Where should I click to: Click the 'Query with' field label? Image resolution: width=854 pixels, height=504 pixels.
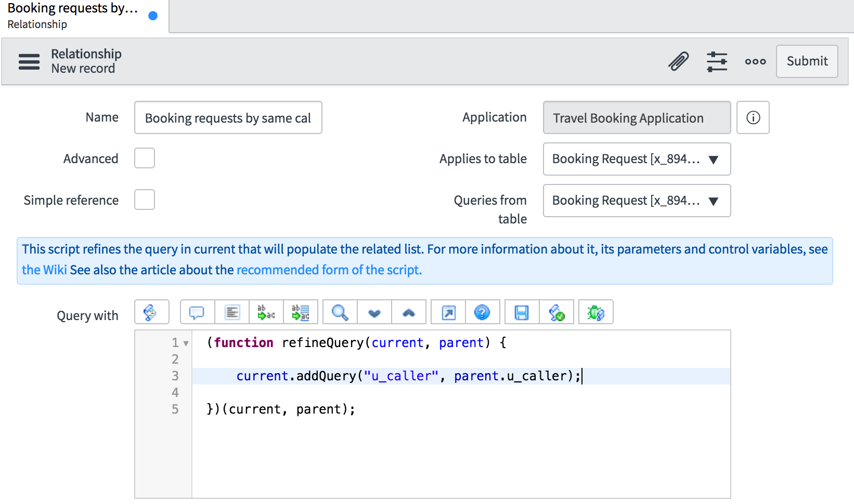coord(87,315)
